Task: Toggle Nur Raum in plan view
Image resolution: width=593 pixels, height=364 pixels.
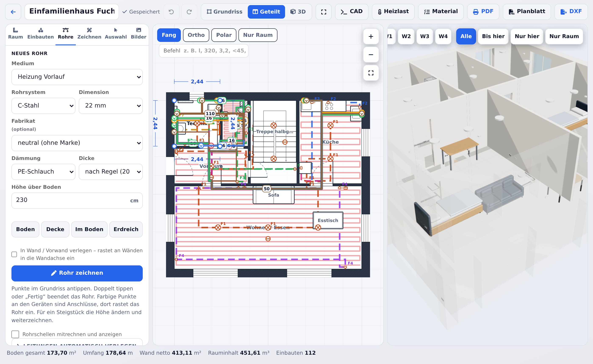Action: point(258,35)
